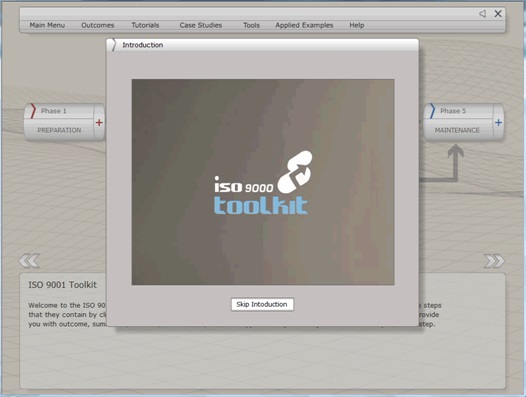The width and height of the screenshot is (526, 397).
Task: Open the Main Menu item
Action: [47, 25]
